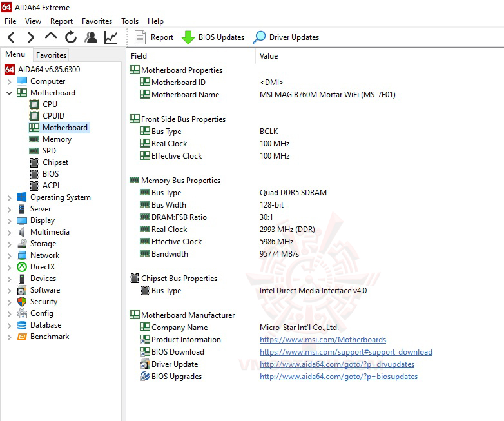
Task: Click the Config gear icon
Action: click(x=21, y=313)
